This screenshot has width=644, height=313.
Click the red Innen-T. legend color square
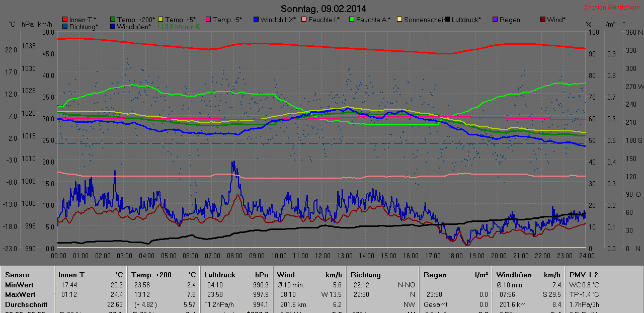pos(64,20)
